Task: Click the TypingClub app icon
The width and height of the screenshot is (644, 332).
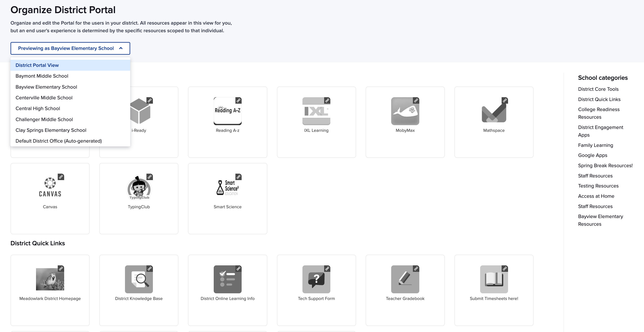Action: (x=139, y=187)
